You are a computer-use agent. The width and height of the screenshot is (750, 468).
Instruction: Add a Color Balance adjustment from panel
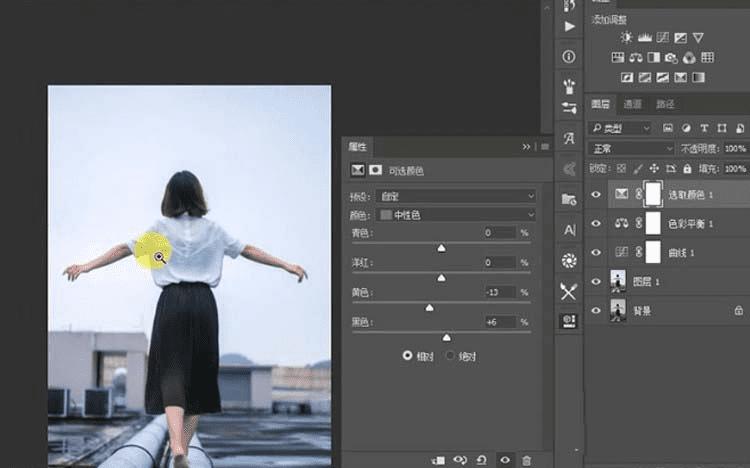636,57
